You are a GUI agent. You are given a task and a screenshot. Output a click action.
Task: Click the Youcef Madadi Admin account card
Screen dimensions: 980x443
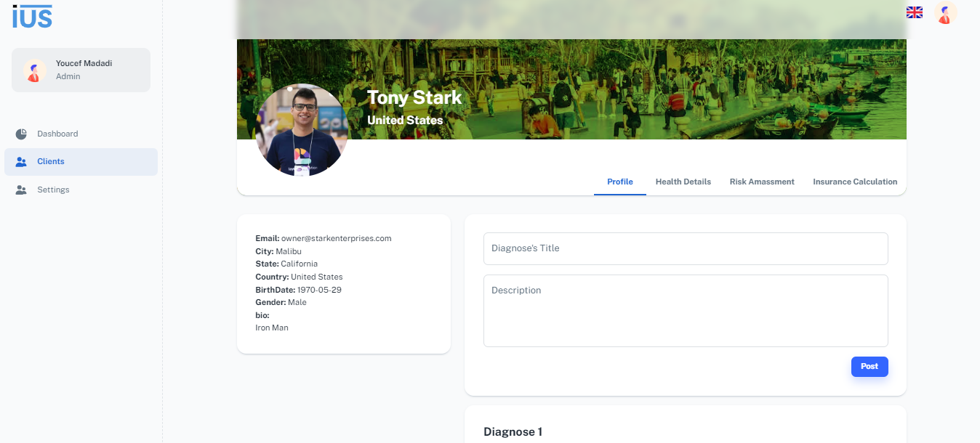tap(81, 70)
